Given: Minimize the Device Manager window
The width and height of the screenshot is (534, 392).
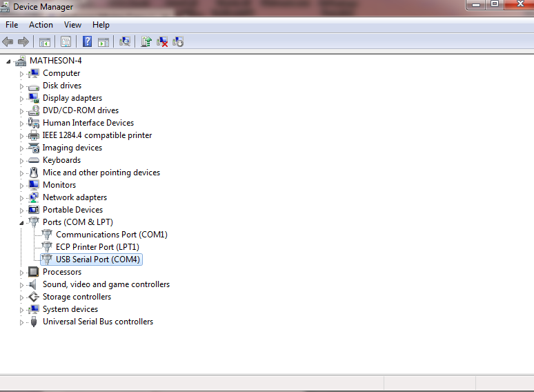Looking at the screenshot, I should pyautogui.click(x=476, y=4).
